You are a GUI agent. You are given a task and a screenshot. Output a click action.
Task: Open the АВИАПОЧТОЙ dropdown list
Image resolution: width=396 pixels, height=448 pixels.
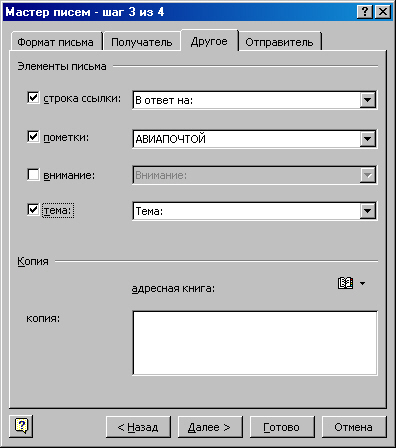click(368, 139)
